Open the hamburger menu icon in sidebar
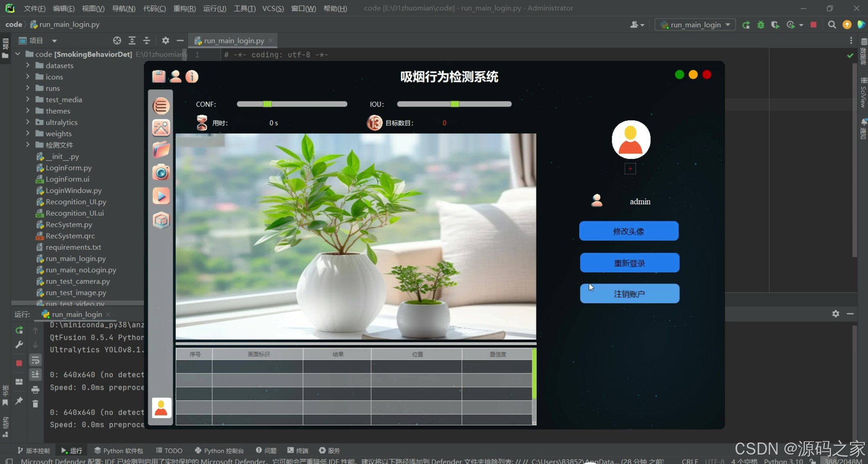868x464 pixels. pos(161,106)
